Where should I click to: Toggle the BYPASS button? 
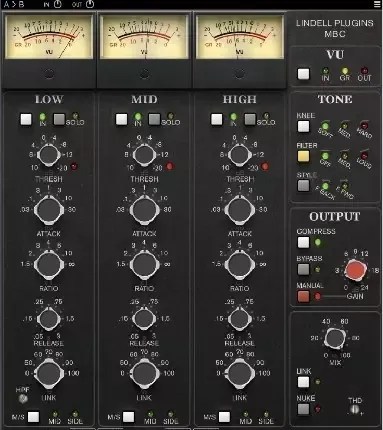303,269
